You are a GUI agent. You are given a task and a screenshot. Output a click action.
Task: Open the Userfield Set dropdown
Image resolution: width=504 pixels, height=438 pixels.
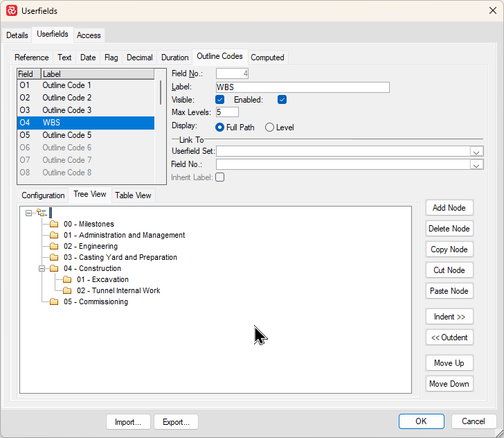coord(476,151)
